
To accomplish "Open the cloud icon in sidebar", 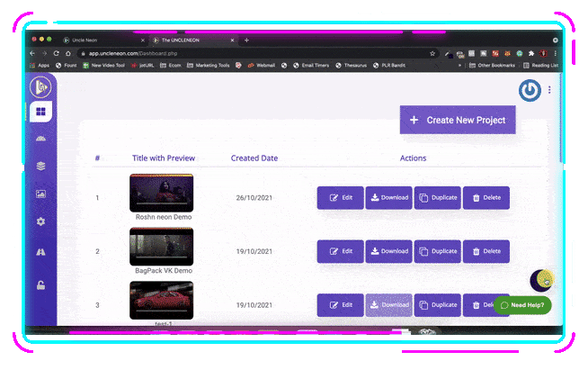I will 40,139.
